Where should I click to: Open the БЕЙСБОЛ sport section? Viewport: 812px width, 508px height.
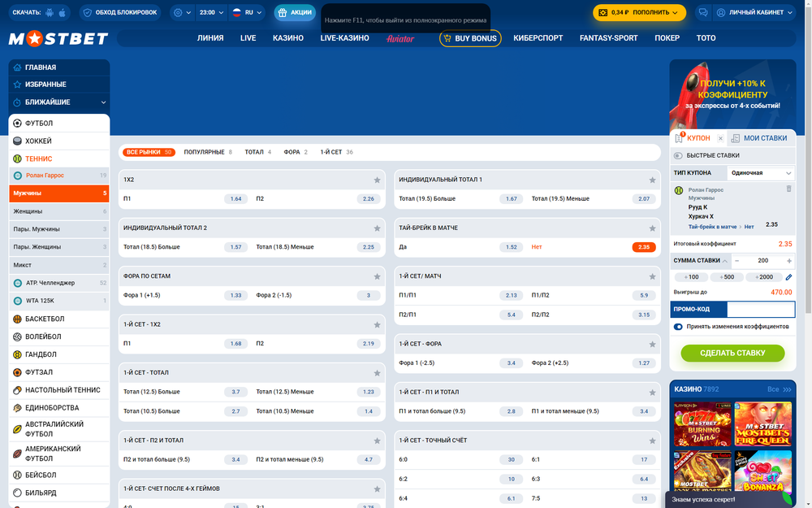59,475
